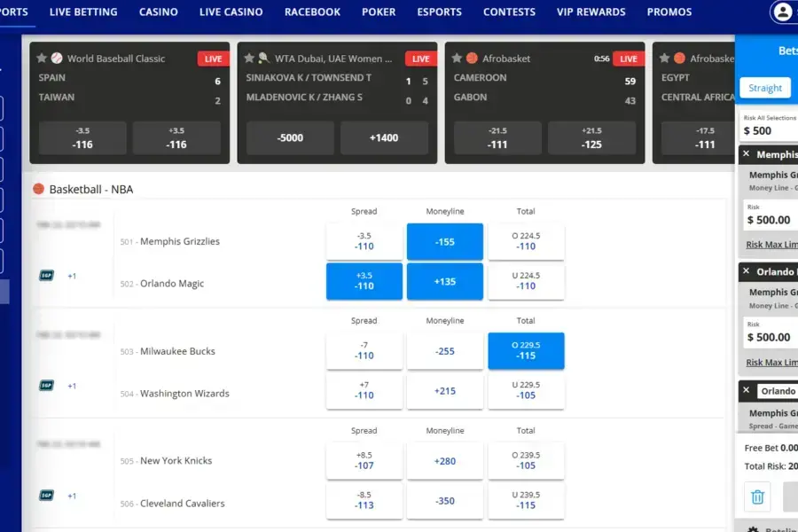Viewport: 798px width, 532px height.
Task: Select +1400 odds for Mladenovic/Zhang
Action: [x=384, y=138]
